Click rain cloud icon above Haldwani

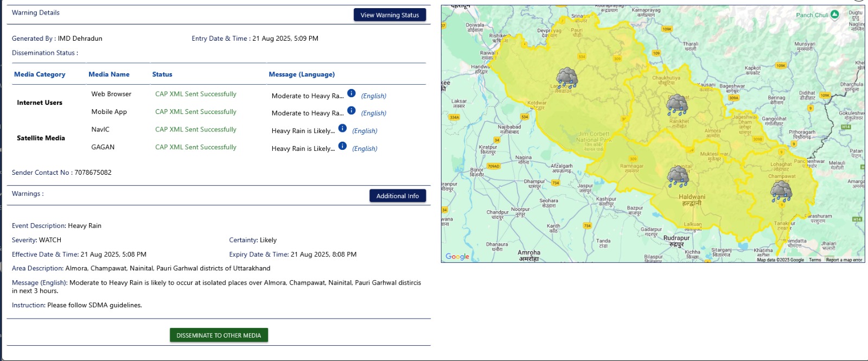(678, 176)
